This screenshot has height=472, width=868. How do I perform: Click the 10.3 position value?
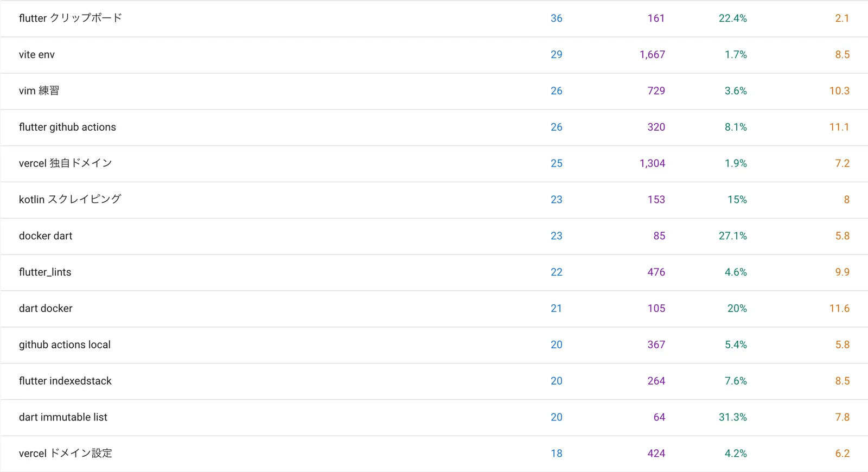coord(839,91)
